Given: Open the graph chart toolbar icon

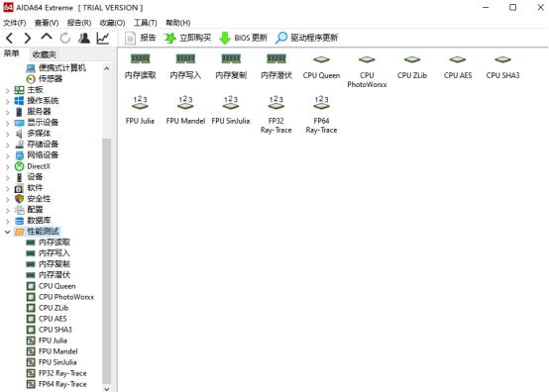Looking at the screenshot, I should tap(103, 38).
